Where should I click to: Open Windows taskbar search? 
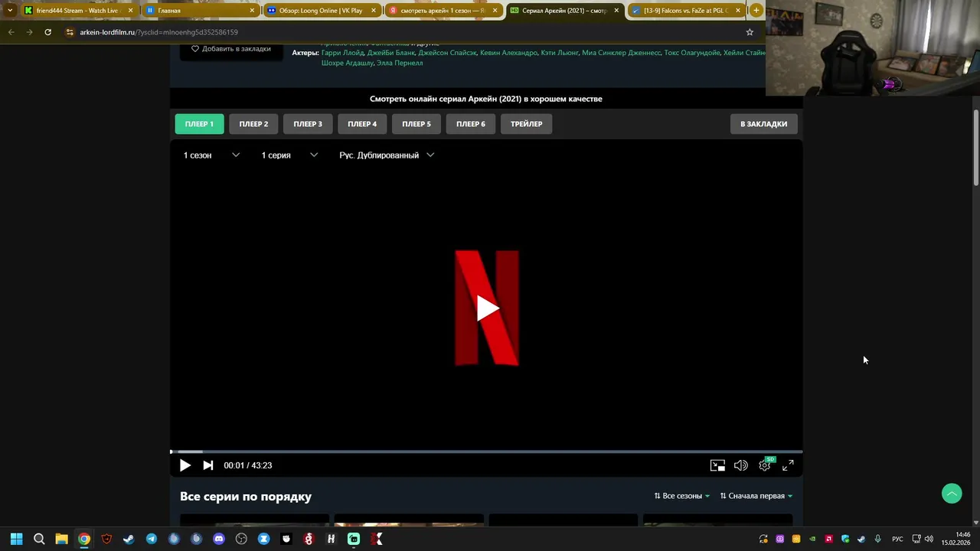click(39, 539)
